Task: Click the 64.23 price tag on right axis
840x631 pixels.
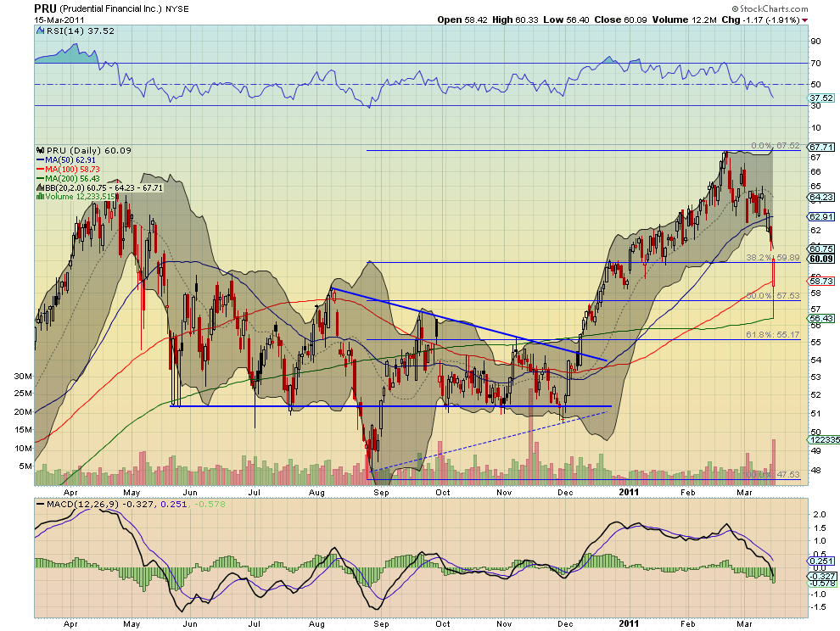Action: (x=821, y=197)
